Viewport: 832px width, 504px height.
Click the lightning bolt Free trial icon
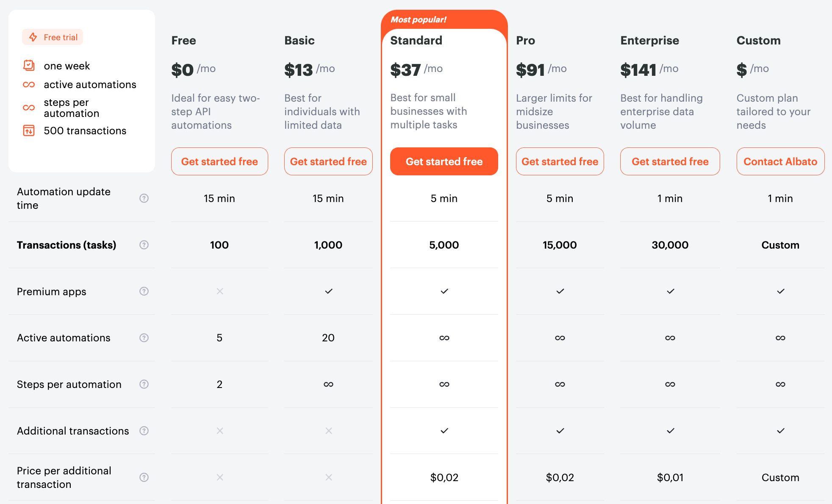33,37
